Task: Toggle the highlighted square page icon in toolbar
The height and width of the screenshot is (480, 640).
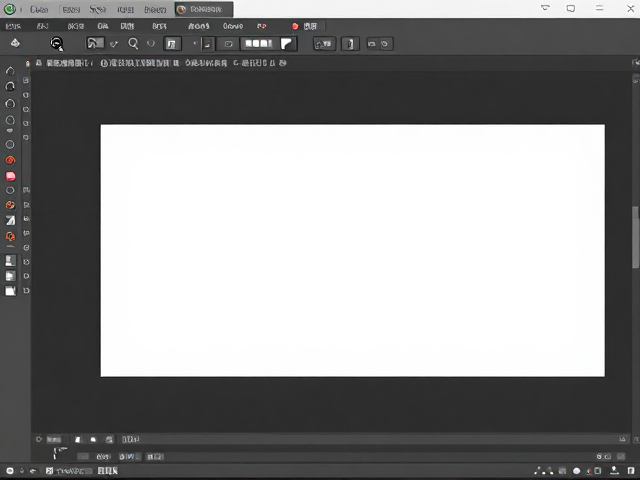Action: coord(172,44)
